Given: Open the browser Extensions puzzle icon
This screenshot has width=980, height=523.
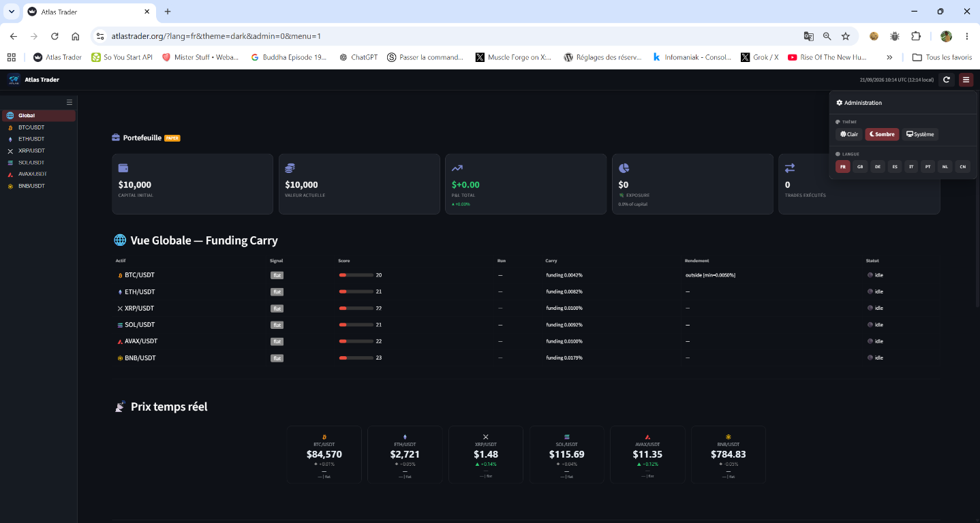Looking at the screenshot, I should click(x=915, y=36).
